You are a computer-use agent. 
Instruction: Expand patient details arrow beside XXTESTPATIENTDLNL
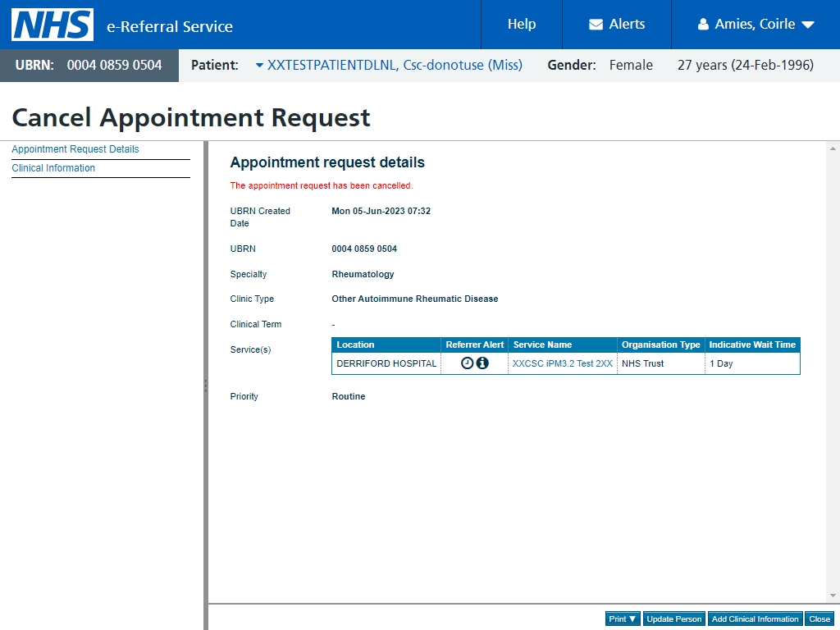[259, 66]
